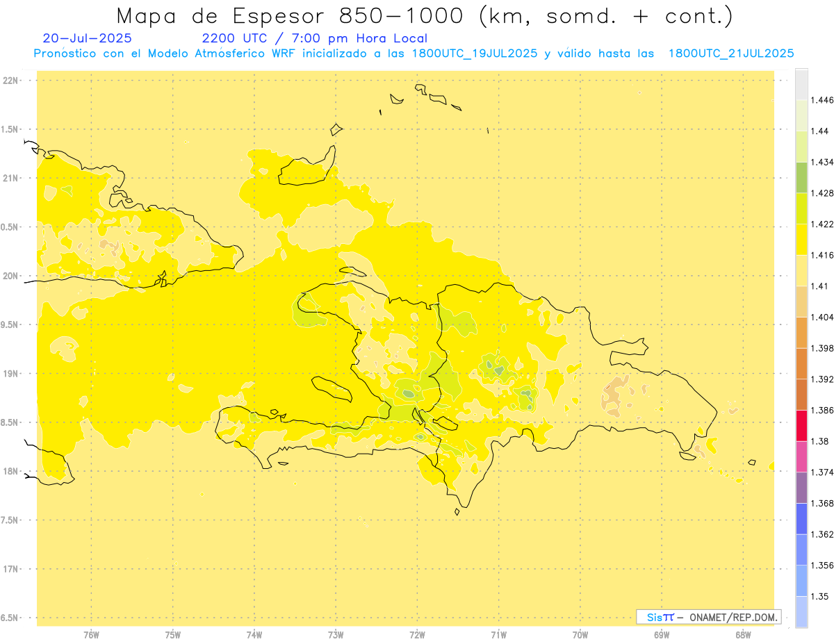834x644 pixels.
Task: Click the "ONAMET/REP.DOM." credit label
Action: coord(735,617)
